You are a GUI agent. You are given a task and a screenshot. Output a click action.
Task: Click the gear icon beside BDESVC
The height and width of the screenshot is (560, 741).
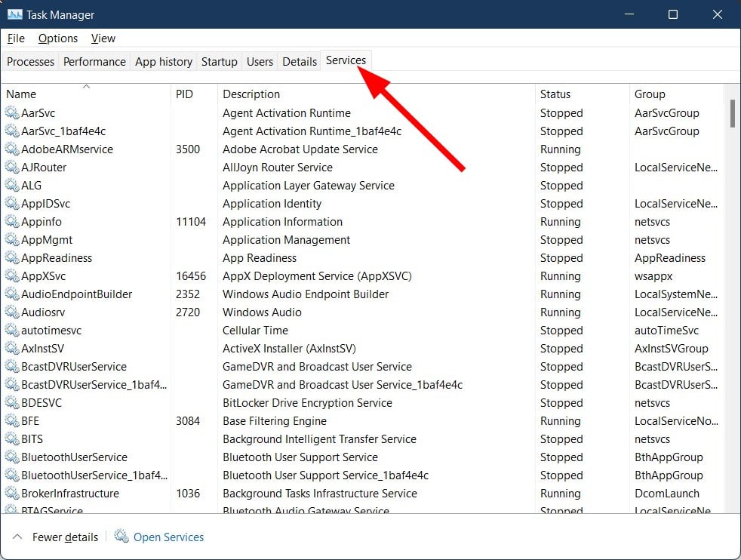(12, 402)
